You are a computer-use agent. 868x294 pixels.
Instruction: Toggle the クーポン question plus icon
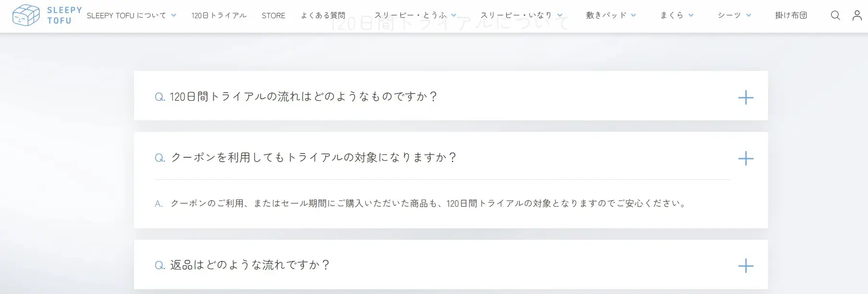746,158
